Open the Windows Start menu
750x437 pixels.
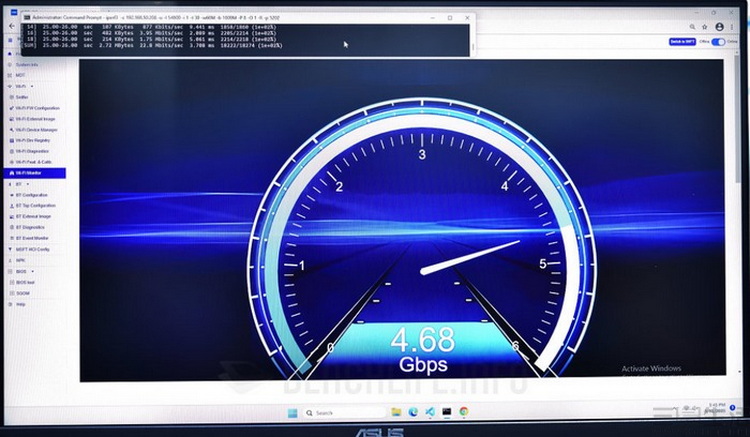(292, 413)
